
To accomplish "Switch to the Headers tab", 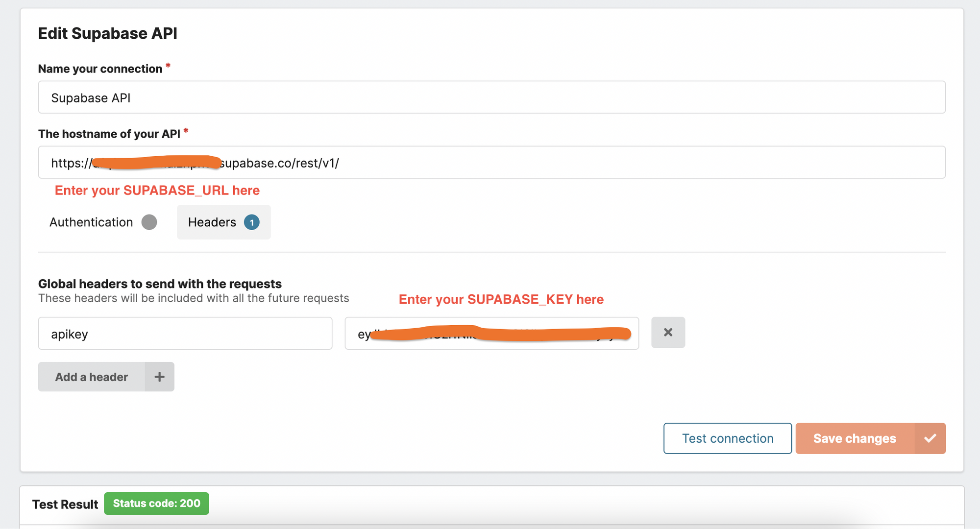I will pyautogui.click(x=212, y=222).
